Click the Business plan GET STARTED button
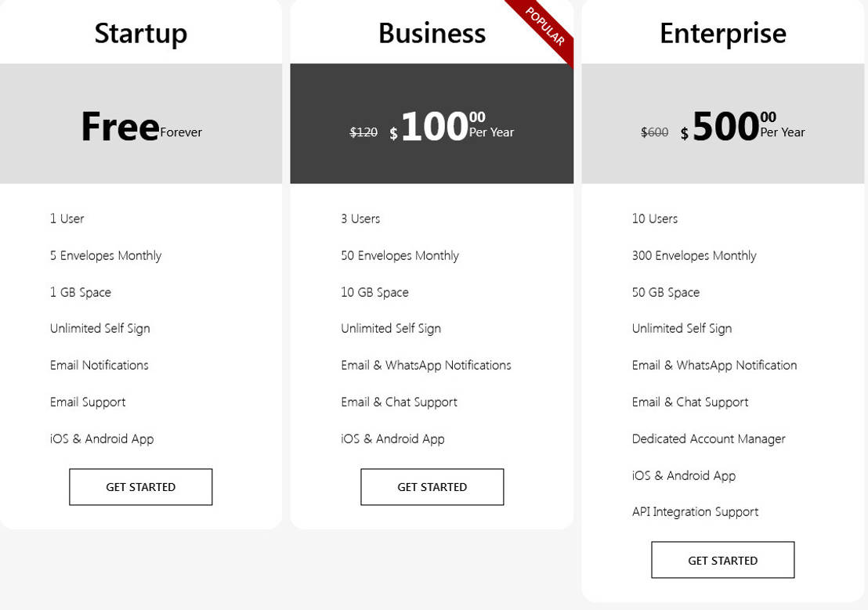 point(432,486)
